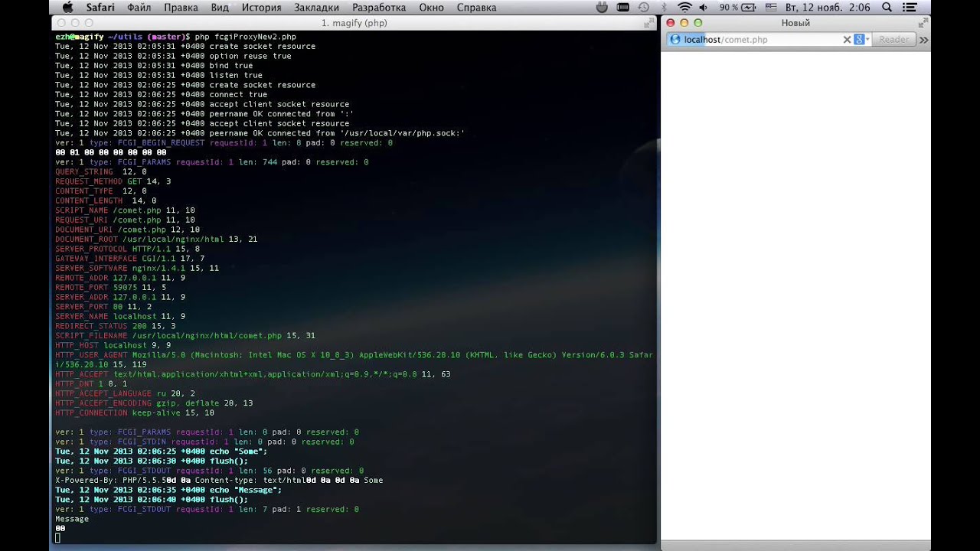Click the SERVER_SOFTWARE nginx/1.4.1 line
Screen dimensions: 980x551
(x=137, y=268)
